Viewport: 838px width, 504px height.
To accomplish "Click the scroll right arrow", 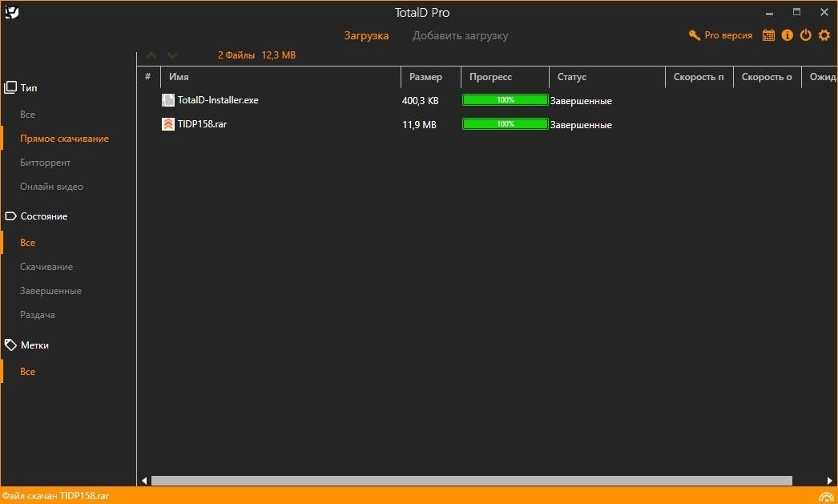I will [829, 481].
